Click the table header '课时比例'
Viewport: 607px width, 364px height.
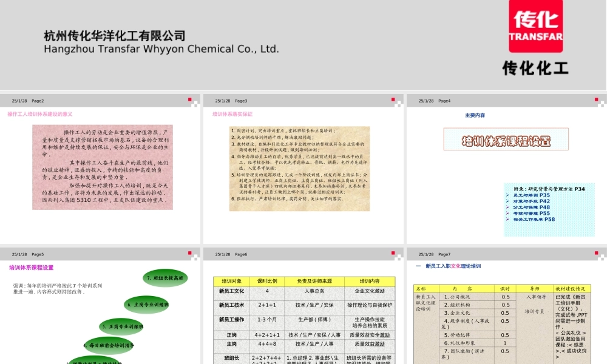(267, 281)
